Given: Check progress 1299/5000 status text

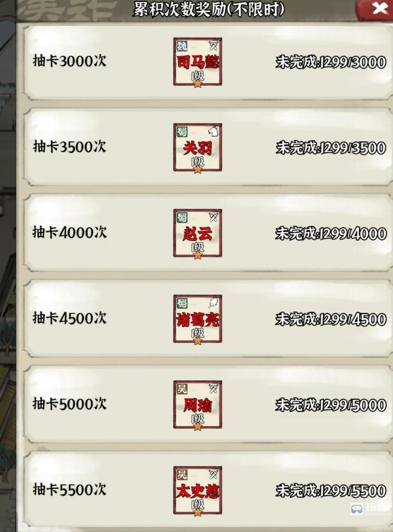Looking at the screenshot, I should pos(331,405).
